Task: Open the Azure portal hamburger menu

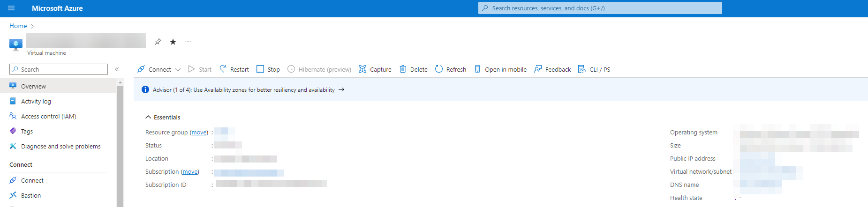Action: pyautogui.click(x=11, y=8)
